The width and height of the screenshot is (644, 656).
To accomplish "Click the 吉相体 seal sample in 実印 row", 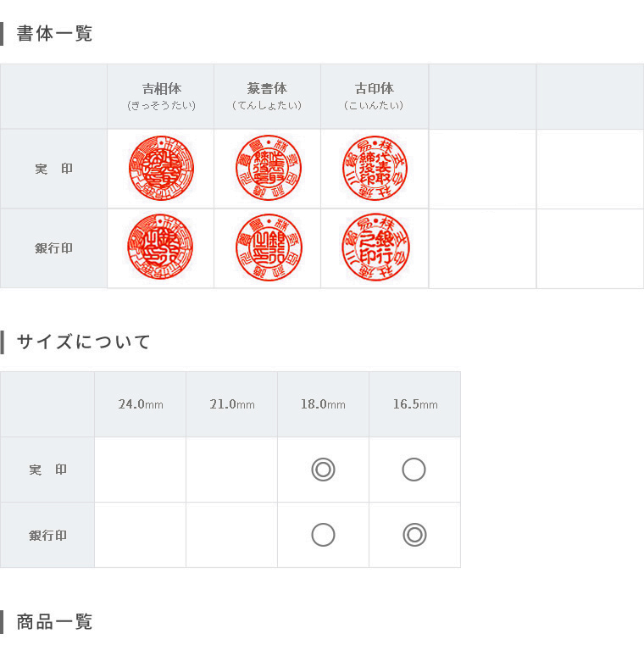I will tap(161, 168).
